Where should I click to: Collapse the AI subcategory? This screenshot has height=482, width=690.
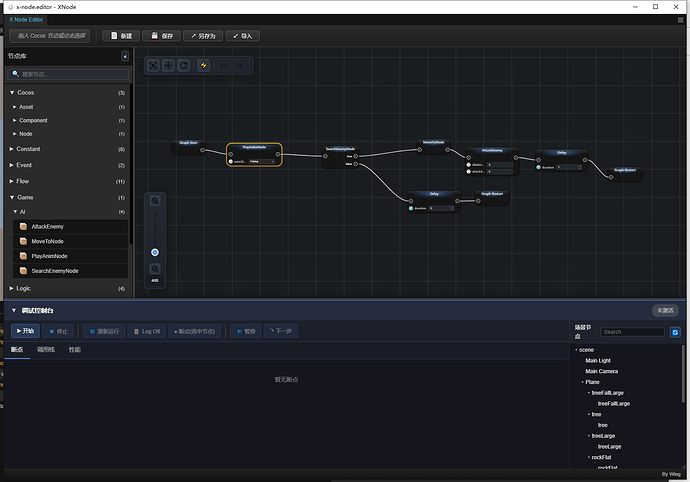coord(15,212)
